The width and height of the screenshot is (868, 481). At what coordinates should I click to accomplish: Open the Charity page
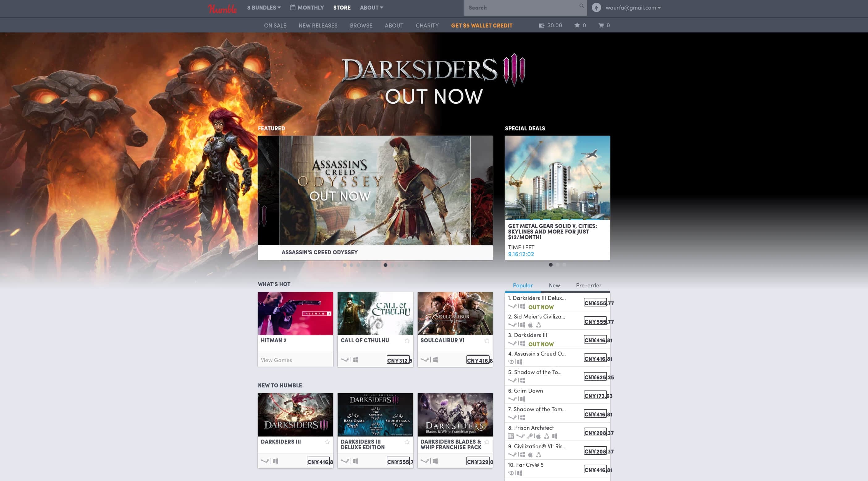coord(427,25)
